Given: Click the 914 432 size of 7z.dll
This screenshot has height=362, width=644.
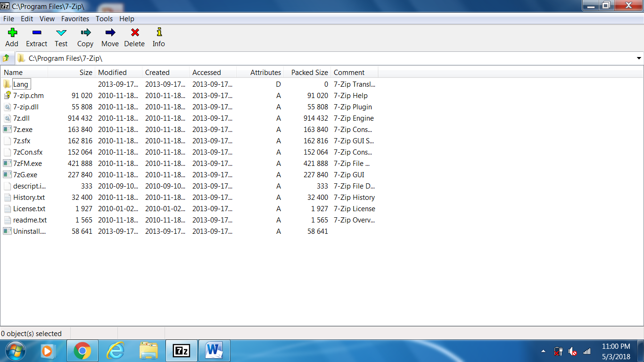Looking at the screenshot, I should click(x=80, y=118).
